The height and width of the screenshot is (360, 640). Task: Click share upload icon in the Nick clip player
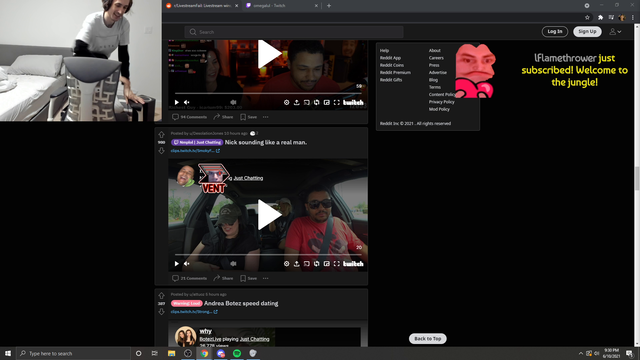coord(297,264)
